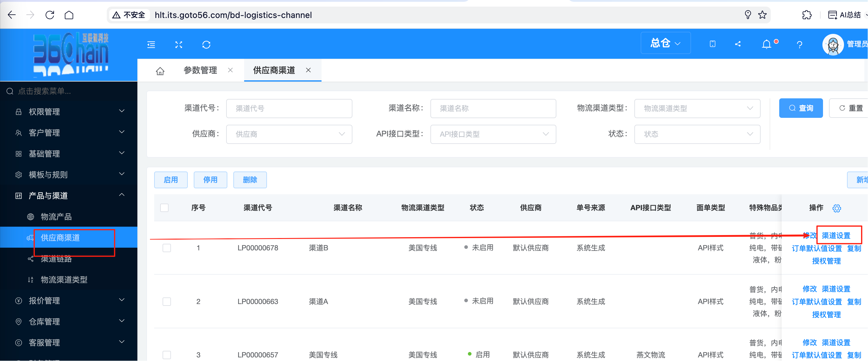Viewport: 868px width, 361px height.
Task: Open the 总仓 warehouse dropdown
Action: tap(666, 43)
